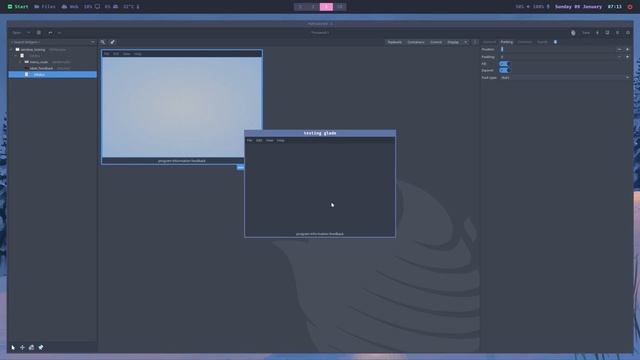This screenshot has width=640, height=360.
Task: Open the Control widget group
Action: pos(436,42)
